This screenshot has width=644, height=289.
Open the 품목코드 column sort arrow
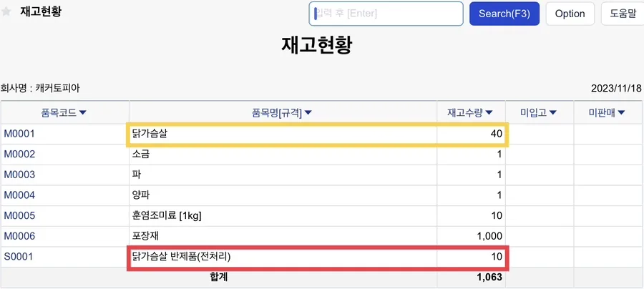(82, 112)
